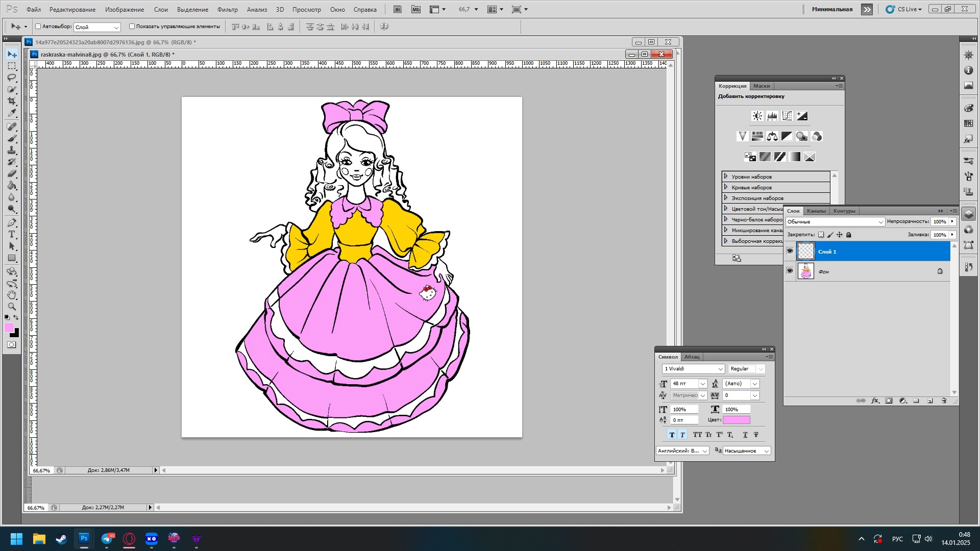Select the Lasso tool
980x551 pixels.
click(x=12, y=78)
